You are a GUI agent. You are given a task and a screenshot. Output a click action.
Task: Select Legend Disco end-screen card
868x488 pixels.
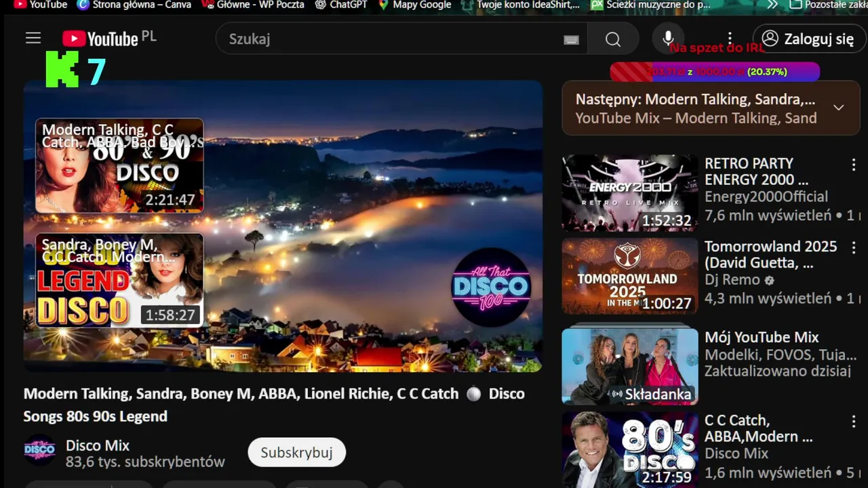point(119,281)
